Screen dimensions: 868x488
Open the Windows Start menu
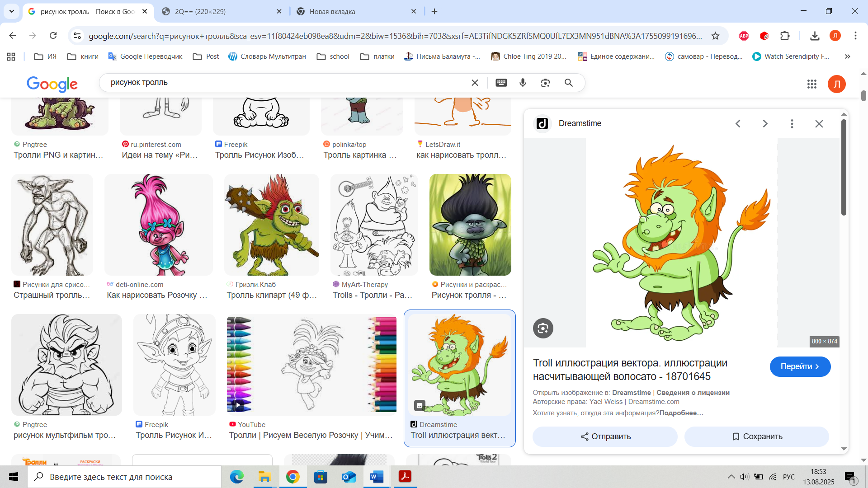[14, 477]
